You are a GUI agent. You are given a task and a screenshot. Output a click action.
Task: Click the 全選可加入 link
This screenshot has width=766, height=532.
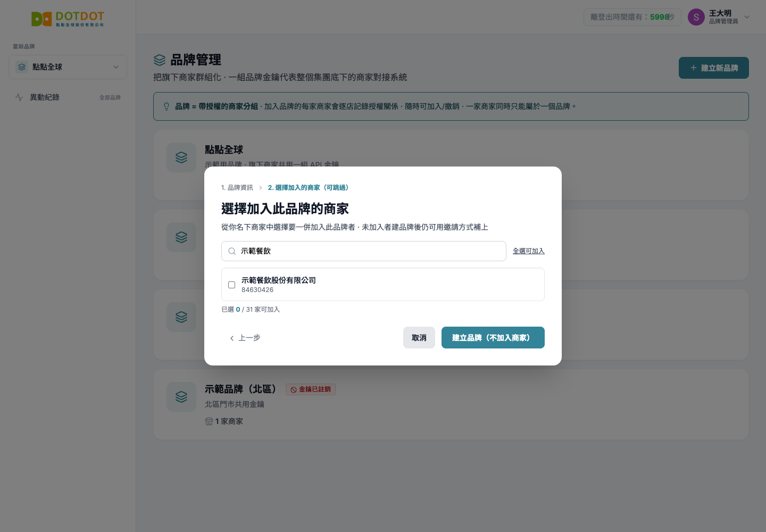click(x=529, y=251)
